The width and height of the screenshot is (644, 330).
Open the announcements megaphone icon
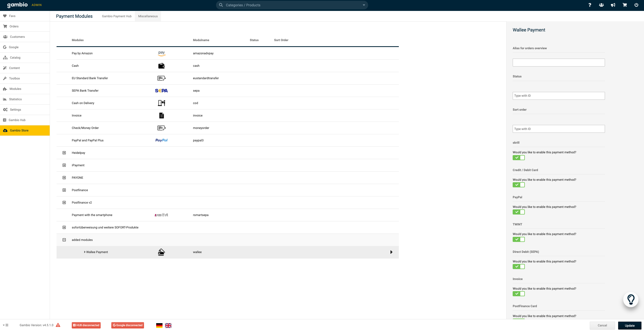point(613,5)
